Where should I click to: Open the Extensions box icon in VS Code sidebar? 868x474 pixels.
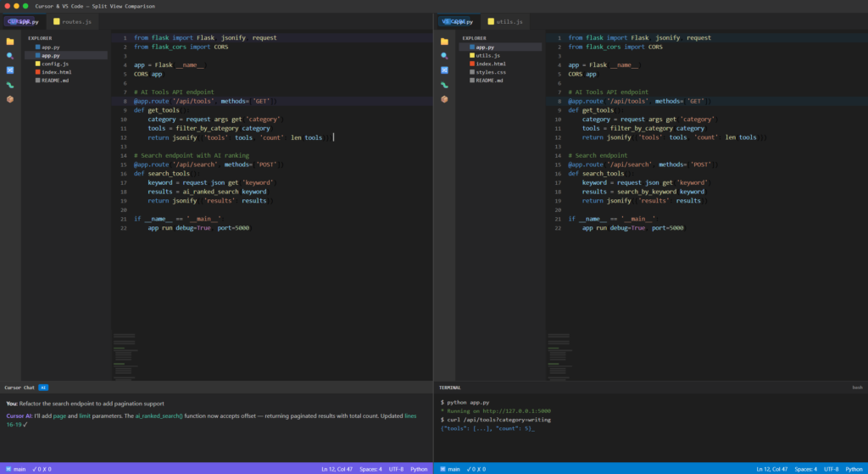(x=444, y=99)
